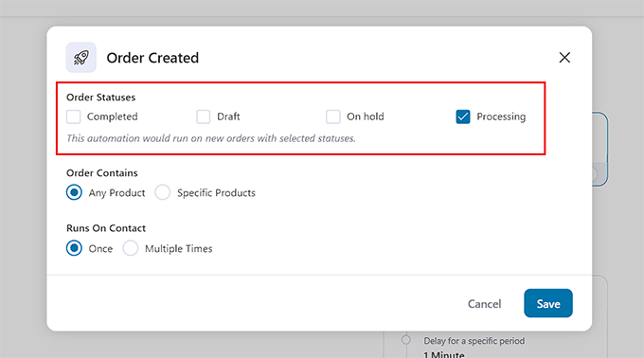Pick the Multiple Times radio option
Screen dimensions: 644x358
click(130, 248)
